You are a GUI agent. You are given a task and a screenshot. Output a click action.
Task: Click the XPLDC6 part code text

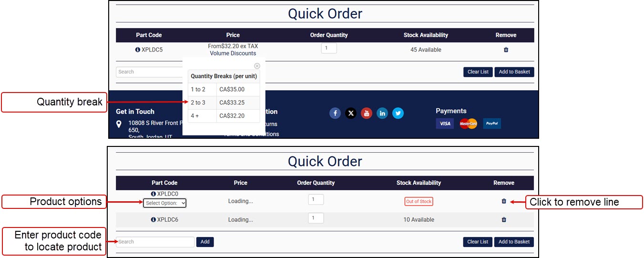[x=168, y=220]
